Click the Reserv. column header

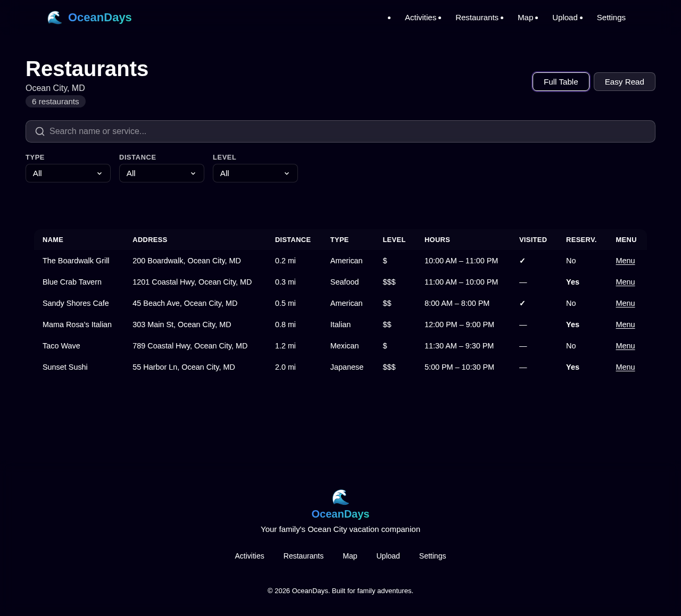coord(581,240)
